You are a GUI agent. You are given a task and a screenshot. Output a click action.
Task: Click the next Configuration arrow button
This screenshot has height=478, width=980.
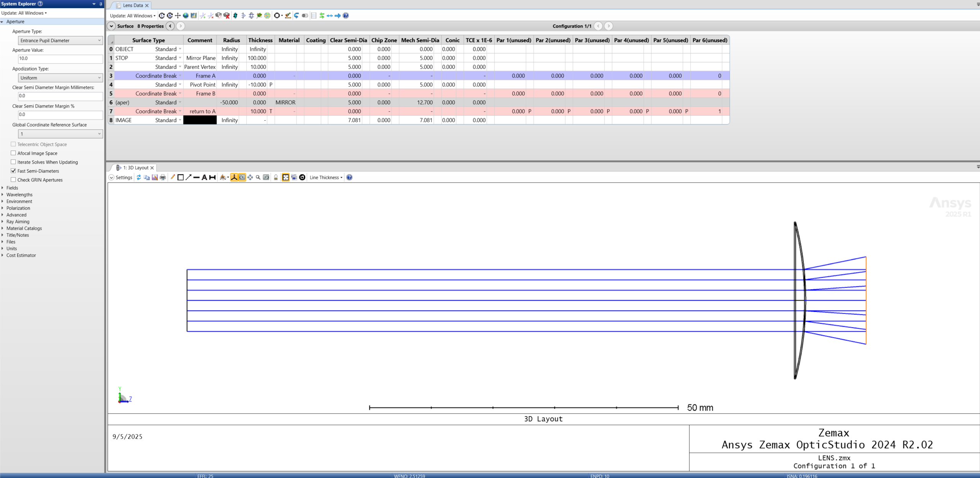(x=608, y=26)
